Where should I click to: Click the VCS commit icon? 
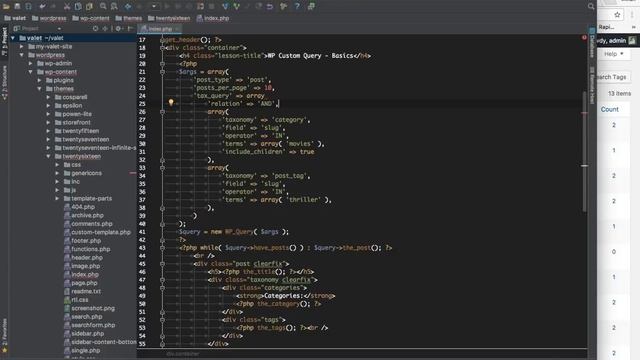click(x=236, y=7)
